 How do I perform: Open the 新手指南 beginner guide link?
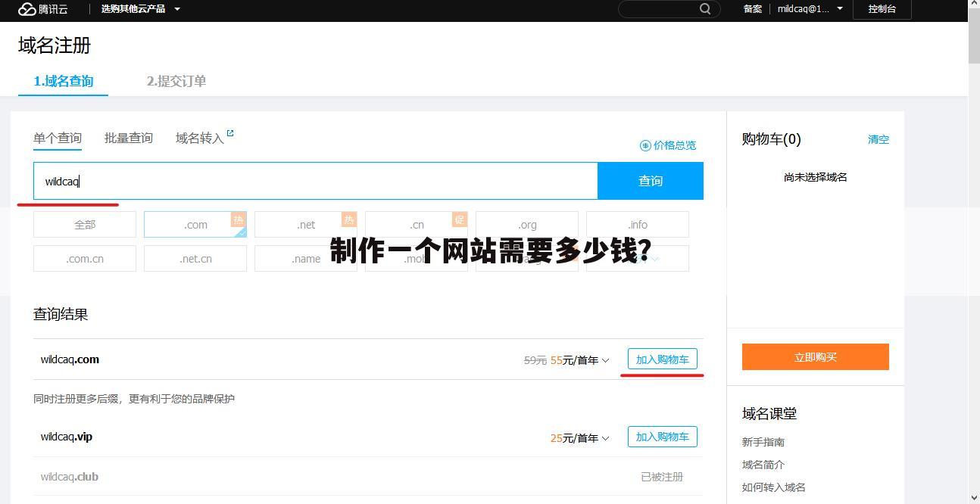[763, 442]
